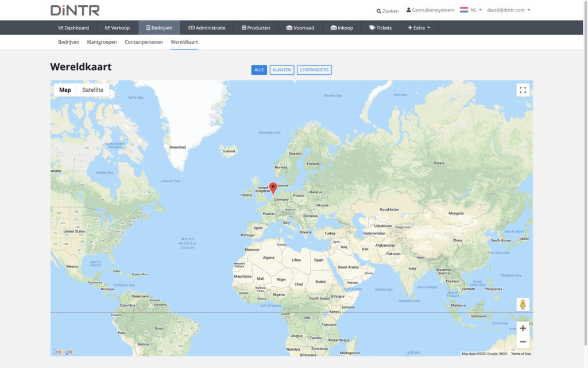Click the Wereldkaart page heading
Image resolution: width=588 pixels, height=368 pixels.
81,67
